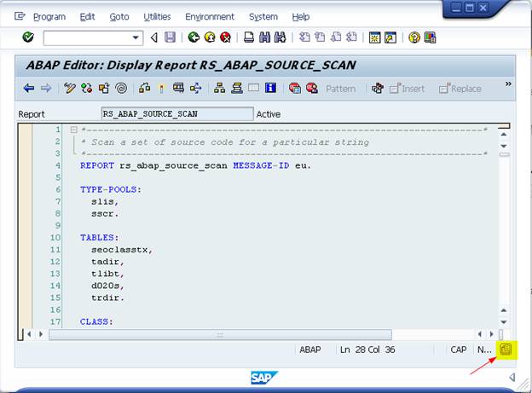Click the First Page icon

coord(304,37)
